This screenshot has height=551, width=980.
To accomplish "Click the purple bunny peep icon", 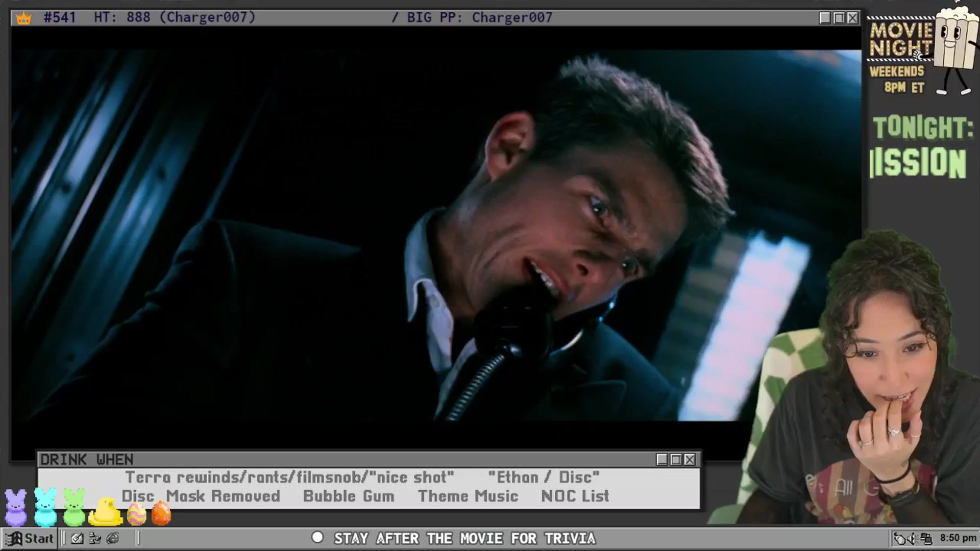I will point(16,507).
